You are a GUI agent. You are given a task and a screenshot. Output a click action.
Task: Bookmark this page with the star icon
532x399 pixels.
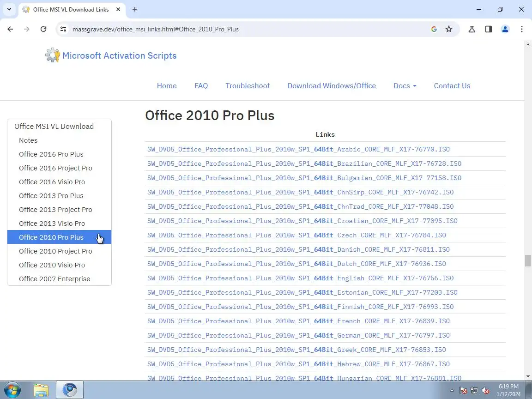coord(449,29)
